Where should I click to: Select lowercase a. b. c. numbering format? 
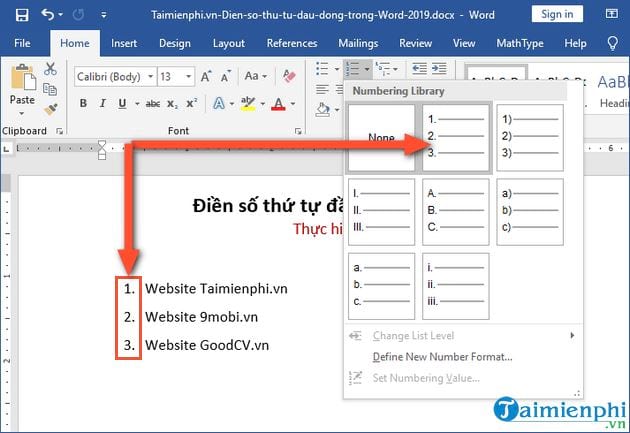coord(381,286)
